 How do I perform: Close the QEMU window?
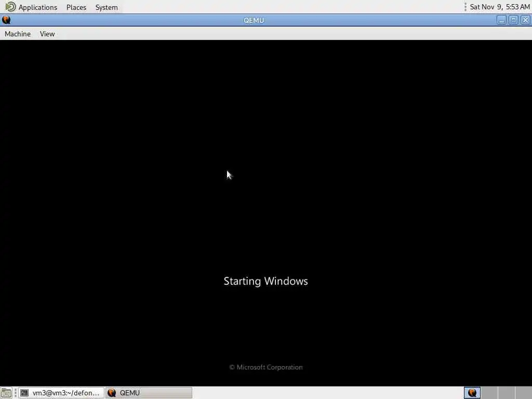525,20
